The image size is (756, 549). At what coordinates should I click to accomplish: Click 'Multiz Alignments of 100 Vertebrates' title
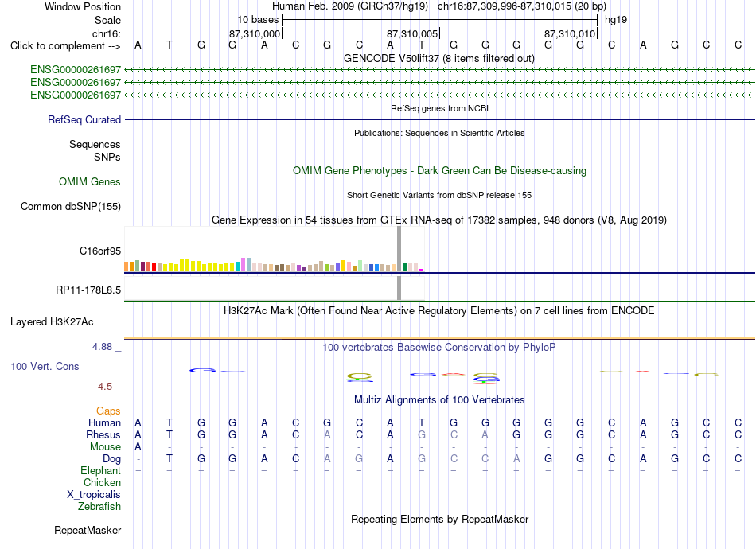click(x=439, y=399)
